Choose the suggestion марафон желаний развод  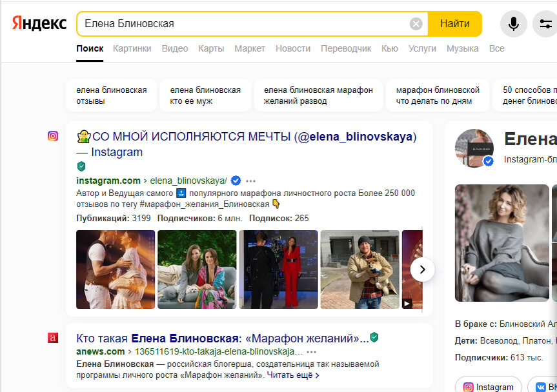318,95
